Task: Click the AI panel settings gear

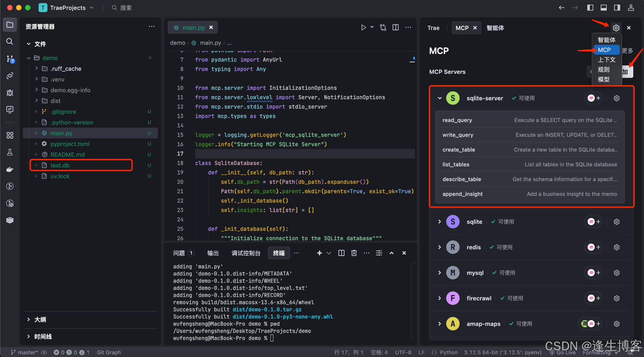Action: [x=616, y=28]
